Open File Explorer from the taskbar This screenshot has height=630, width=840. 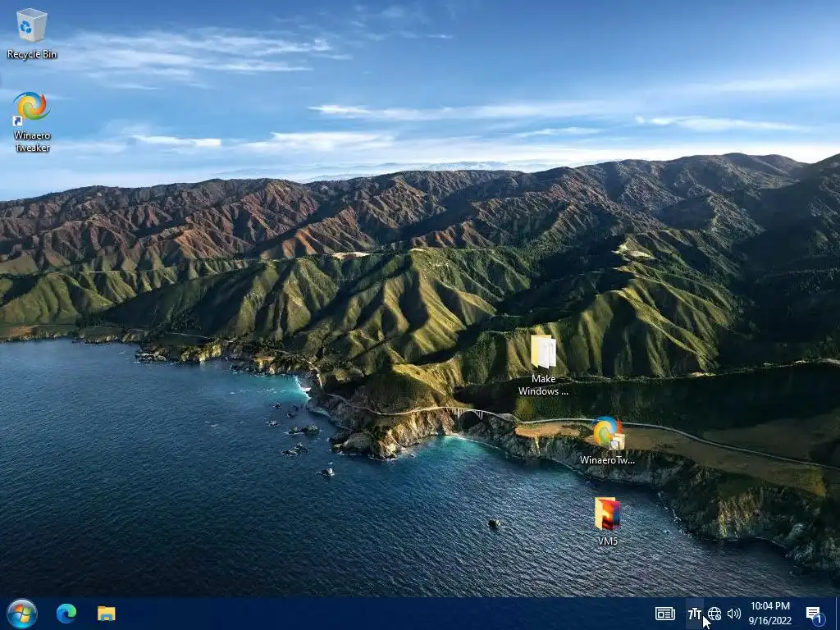(x=106, y=614)
